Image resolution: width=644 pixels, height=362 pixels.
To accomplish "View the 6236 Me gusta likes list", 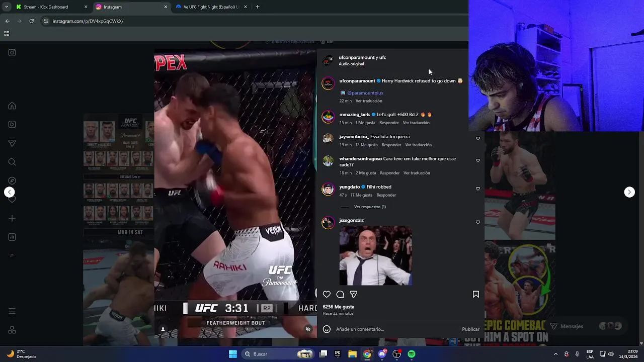I will (x=339, y=307).
